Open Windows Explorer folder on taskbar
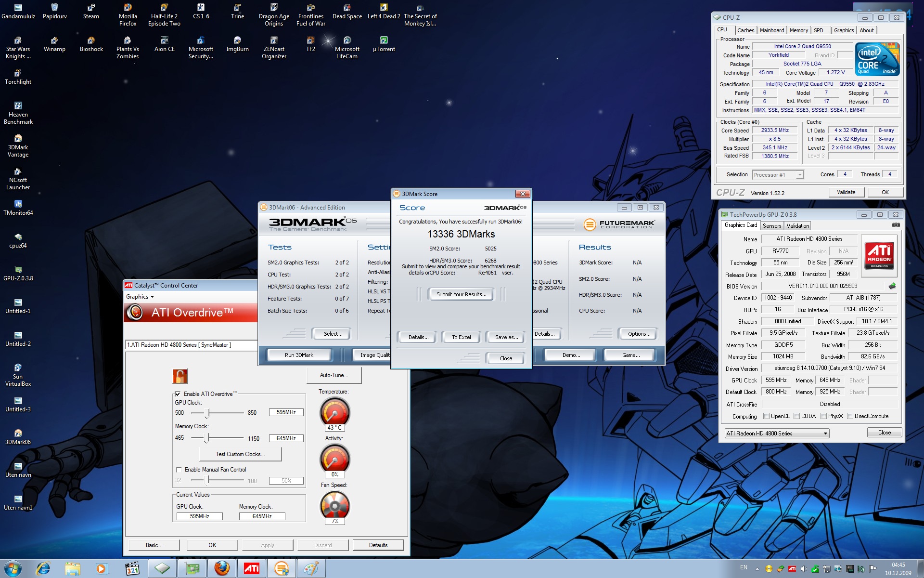The height and width of the screenshot is (578, 924). coord(73,569)
